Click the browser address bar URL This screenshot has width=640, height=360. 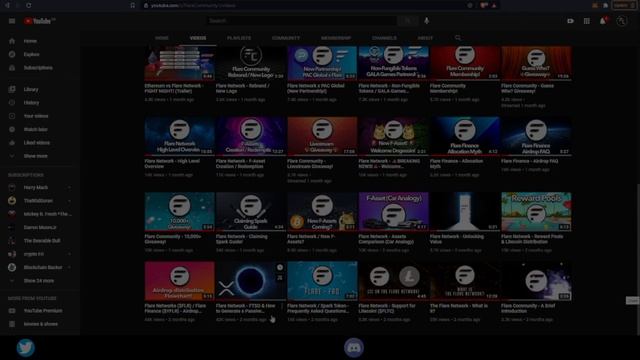click(193, 6)
